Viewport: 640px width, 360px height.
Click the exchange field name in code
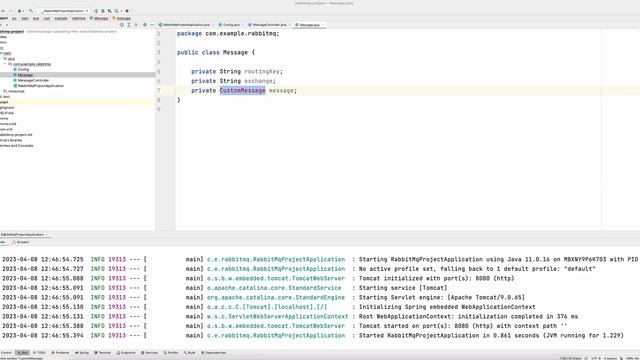258,81
